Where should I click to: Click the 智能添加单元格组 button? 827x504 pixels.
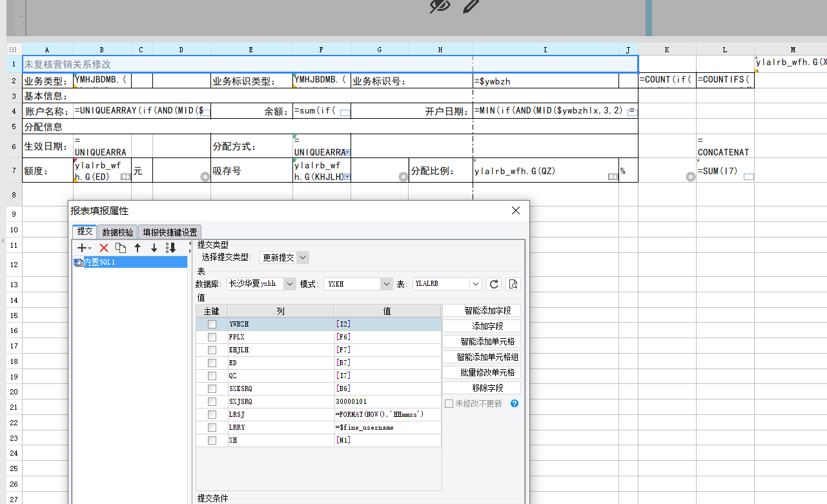pyautogui.click(x=481, y=357)
